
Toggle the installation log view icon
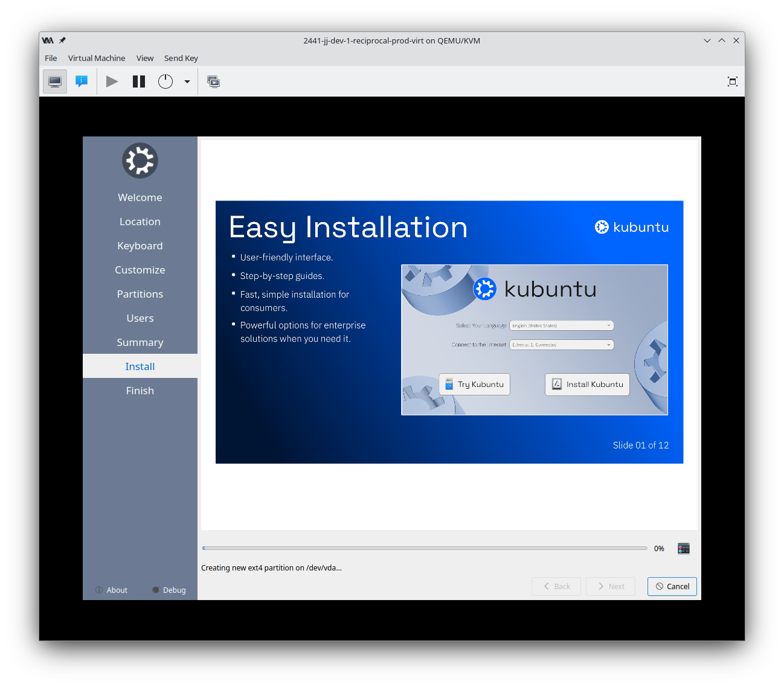(684, 548)
